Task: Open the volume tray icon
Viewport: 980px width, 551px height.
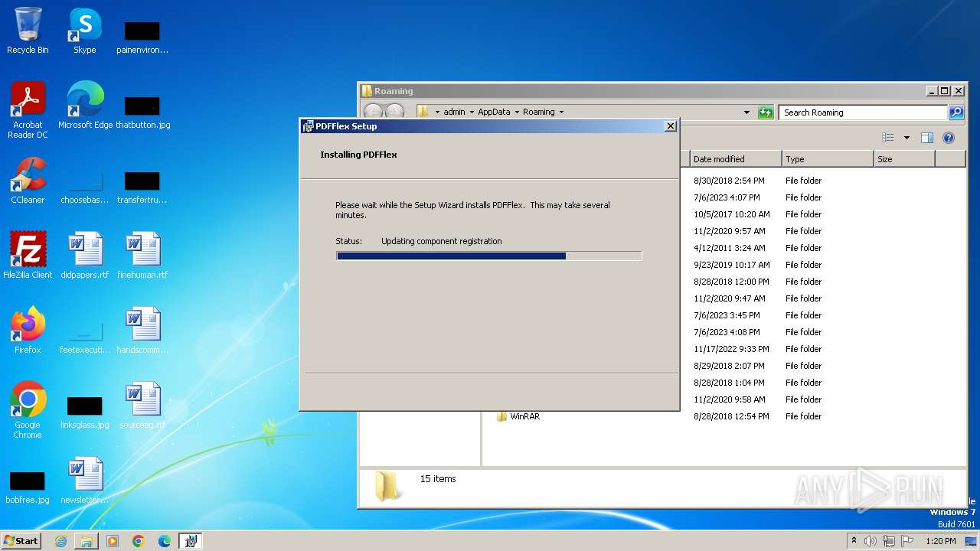Action: click(x=871, y=541)
